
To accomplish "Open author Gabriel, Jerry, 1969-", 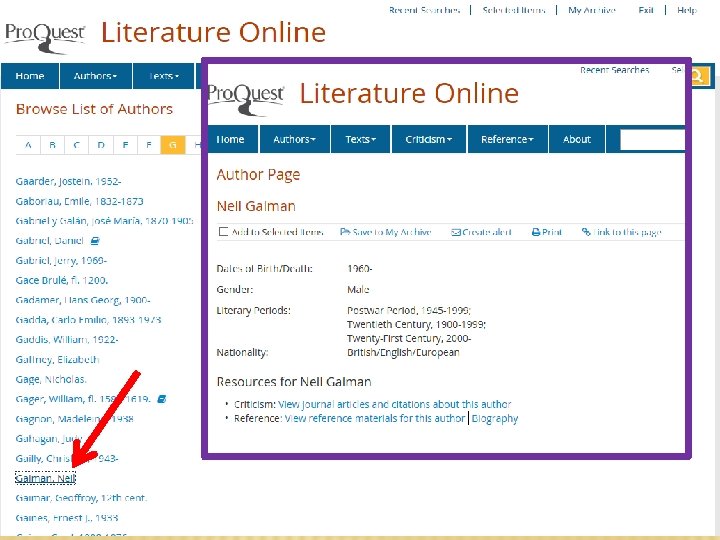I will 61,260.
